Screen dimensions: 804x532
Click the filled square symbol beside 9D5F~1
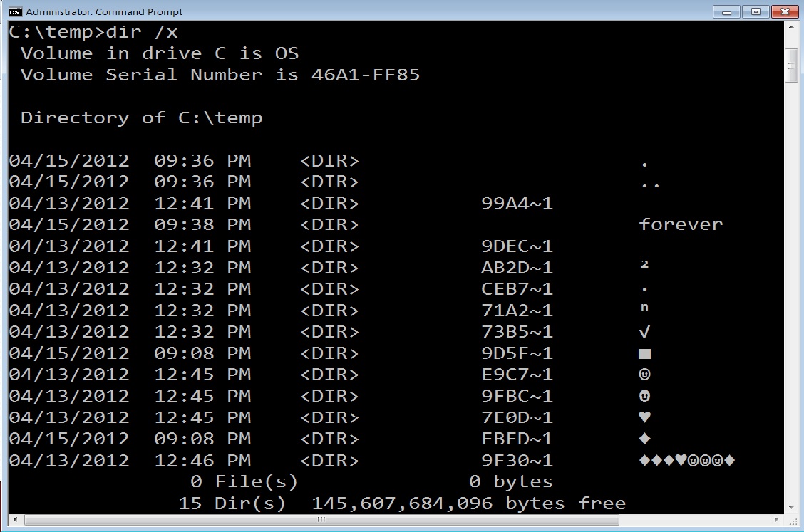coord(645,353)
